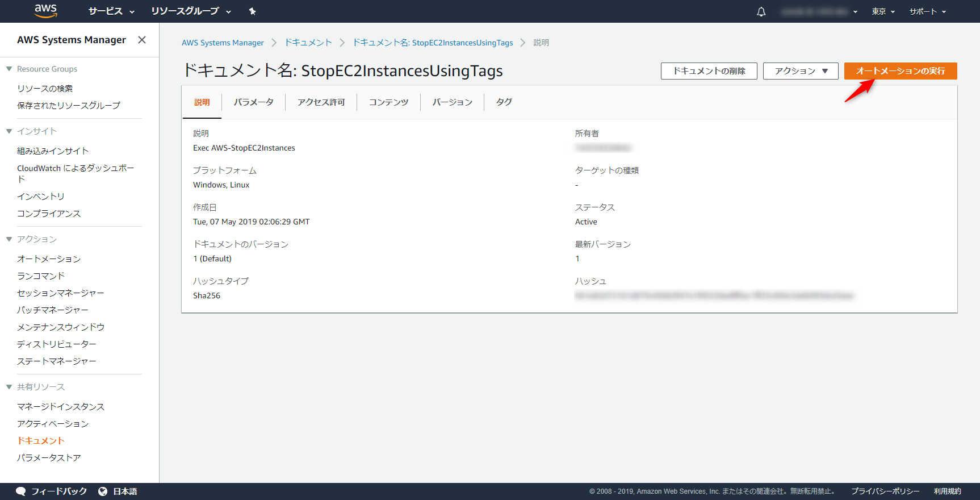Open インベントリ in sidebar
This screenshot has width=980, height=500.
[x=41, y=197]
